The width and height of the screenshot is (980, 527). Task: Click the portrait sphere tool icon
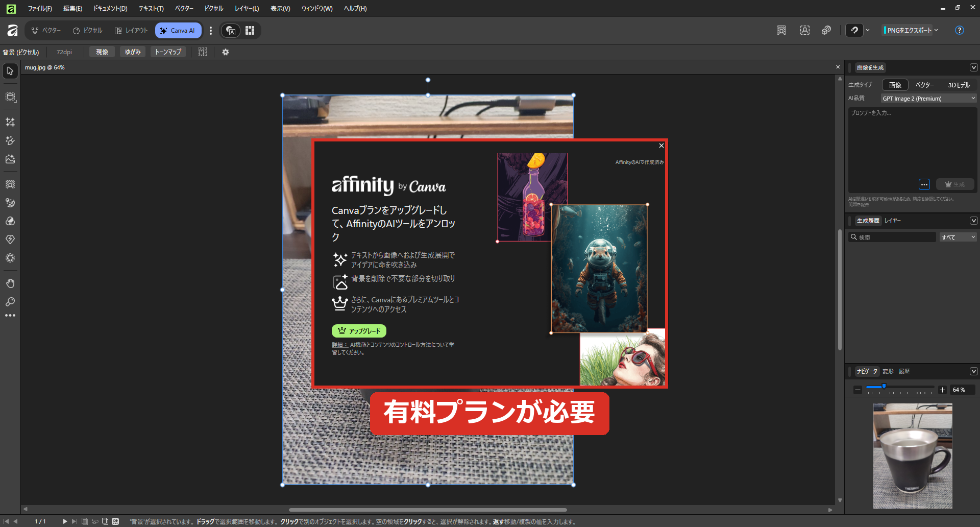[x=10, y=258]
